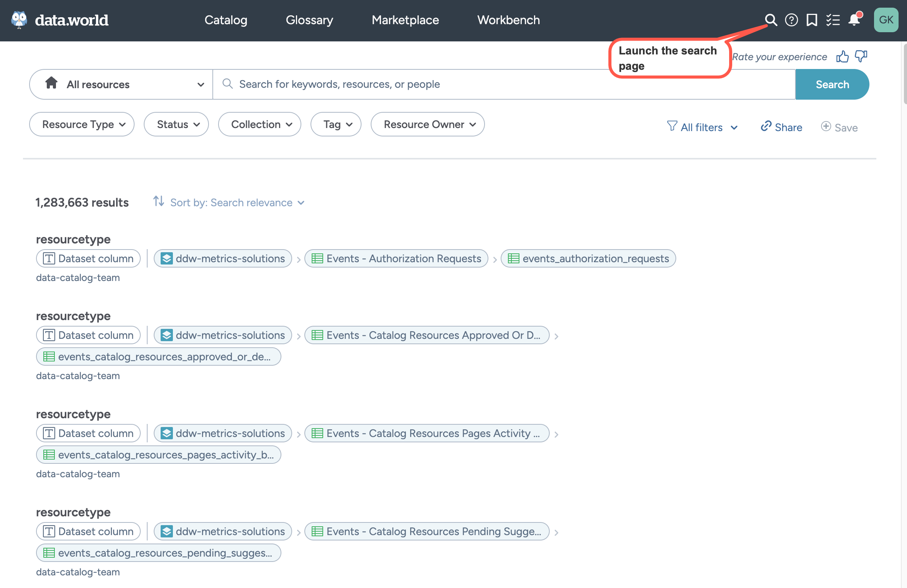The image size is (907, 588).
Task: Open the bookmarks icon in top bar
Action: tap(812, 20)
